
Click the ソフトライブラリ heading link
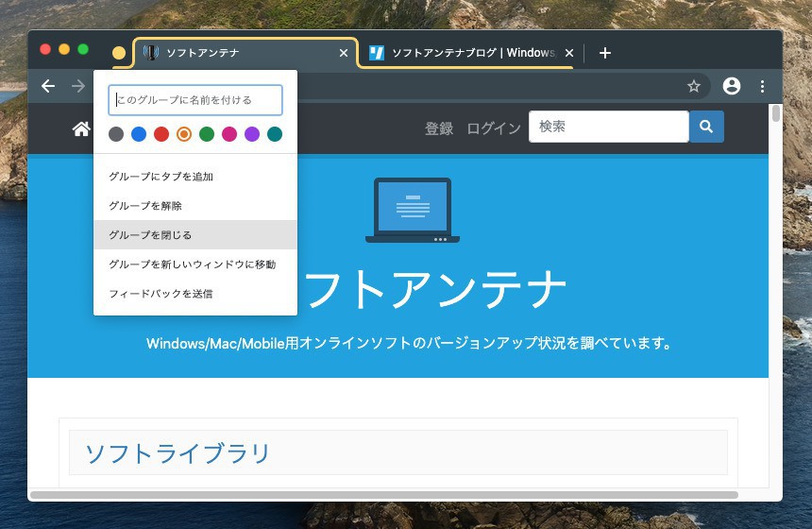click(x=178, y=452)
